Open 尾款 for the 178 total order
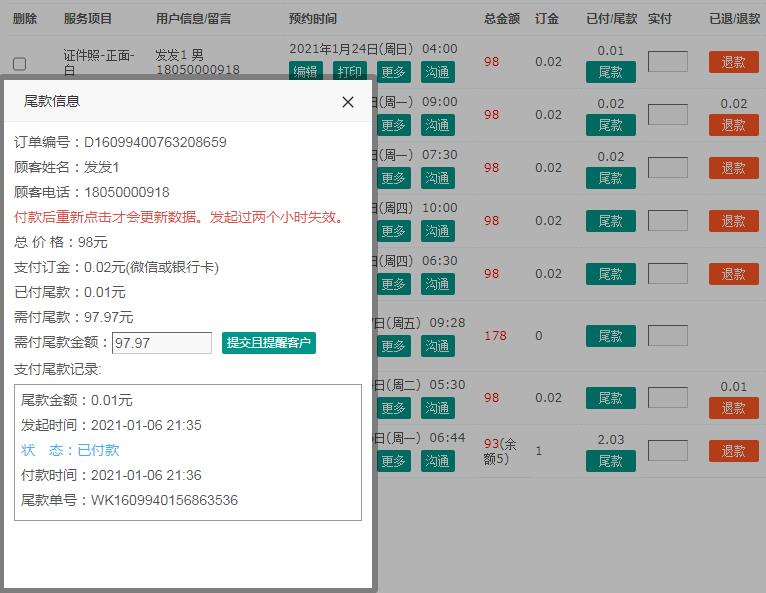This screenshot has width=766, height=593. [610, 336]
